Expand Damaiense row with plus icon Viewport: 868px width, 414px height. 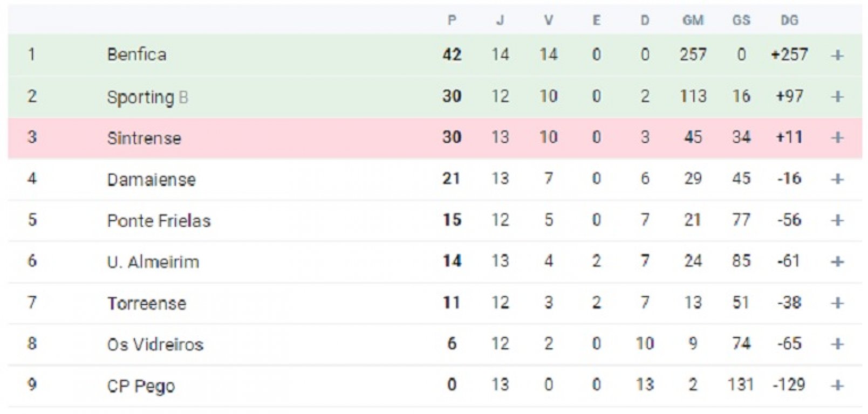837,179
